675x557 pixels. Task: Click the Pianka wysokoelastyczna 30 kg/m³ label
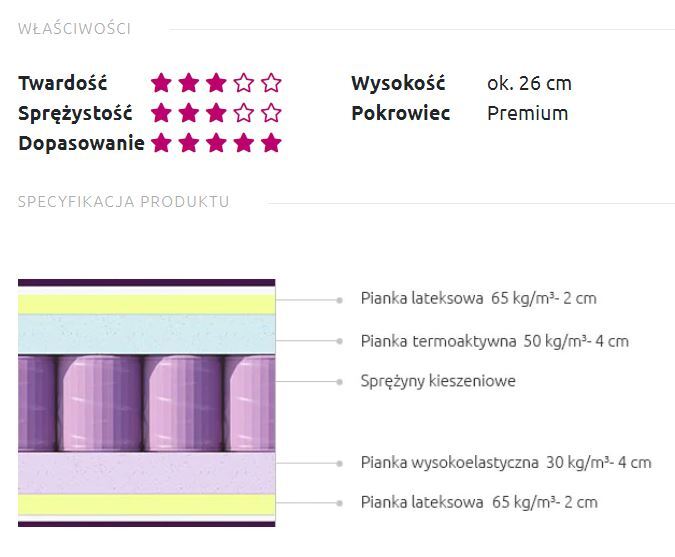pos(505,462)
